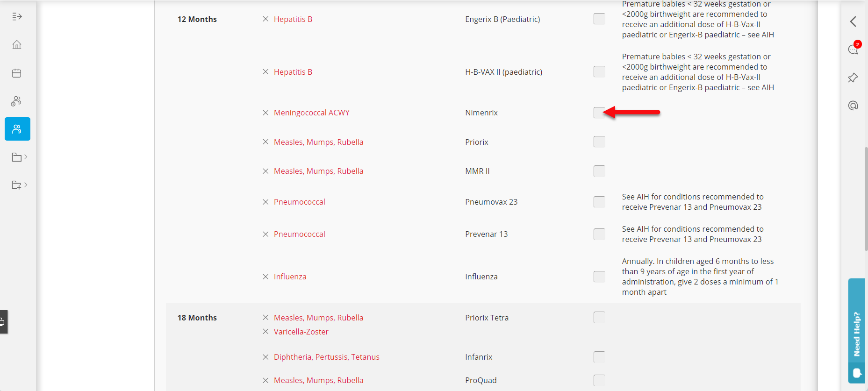The width and height of the screenshot is (868, 391).
Task: Tick the Engerix B (Paediatric) checkbox
Action: tap(599, 19)
